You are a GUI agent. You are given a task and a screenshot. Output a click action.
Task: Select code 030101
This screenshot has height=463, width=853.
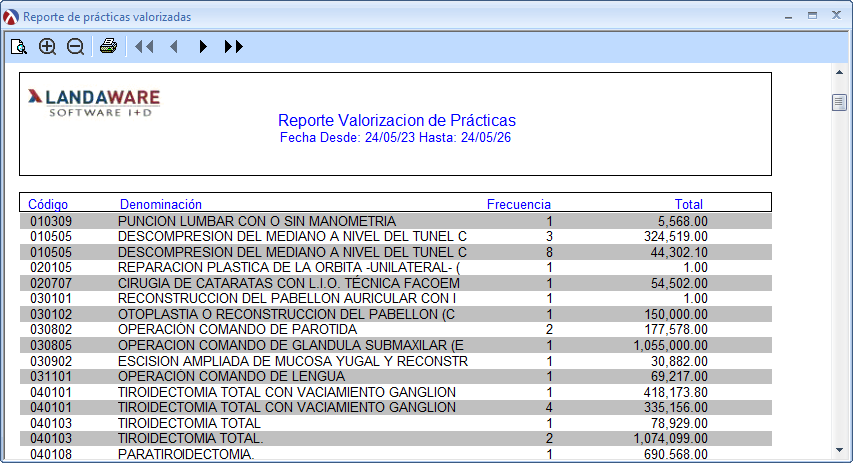click(x=51, y=299)
